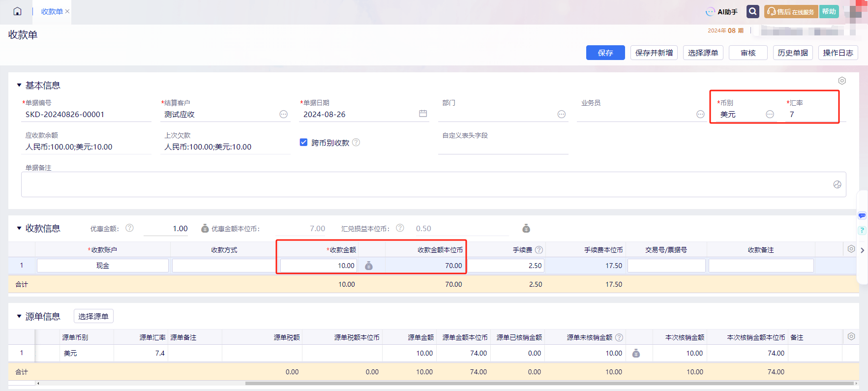Click the 选择源单 button in 源单信息
Viewport: 868px width, 391px height.
(x=93, y=316)
